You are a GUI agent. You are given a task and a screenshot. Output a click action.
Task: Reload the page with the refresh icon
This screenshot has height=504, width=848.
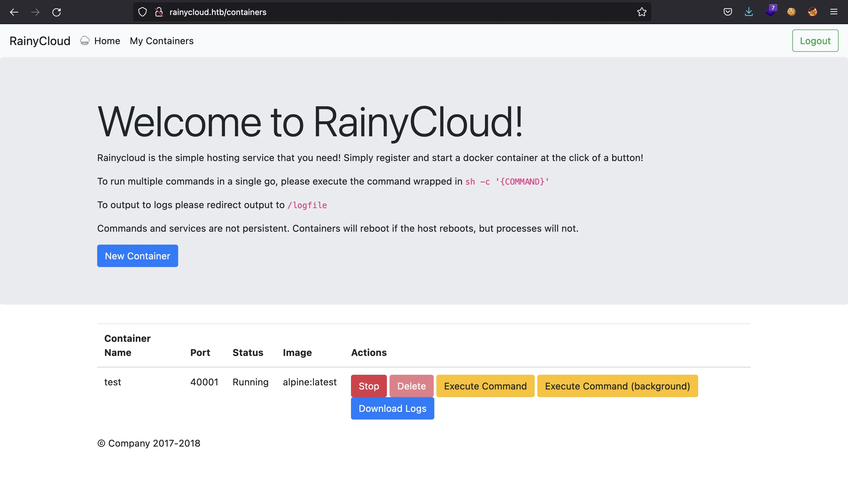(56, 12)
